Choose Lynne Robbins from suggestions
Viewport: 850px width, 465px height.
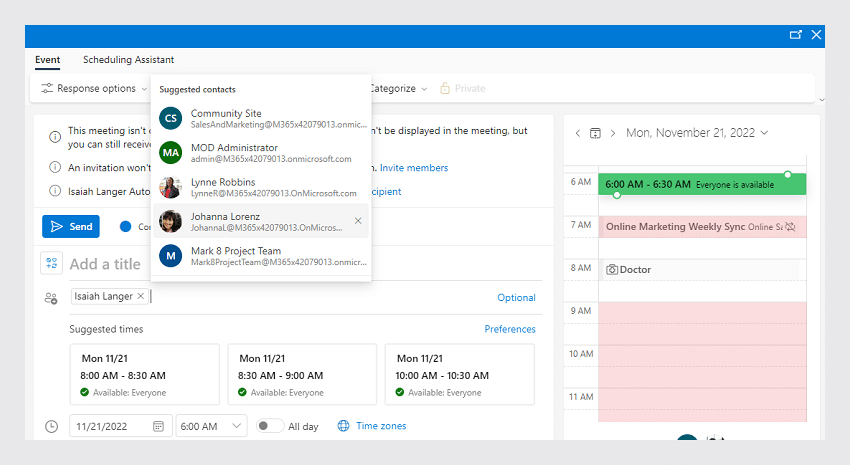[x=261, y=187]
